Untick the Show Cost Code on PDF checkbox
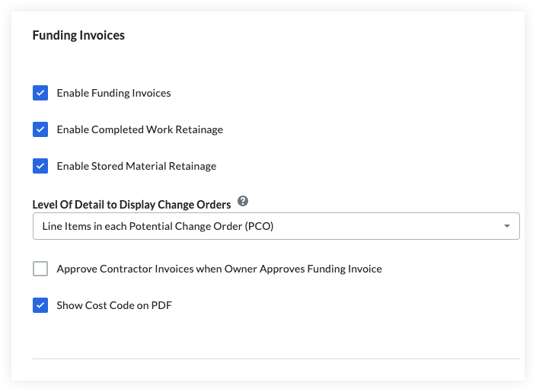The height and width of the screenshot is (392, 536). coord(40,305)
